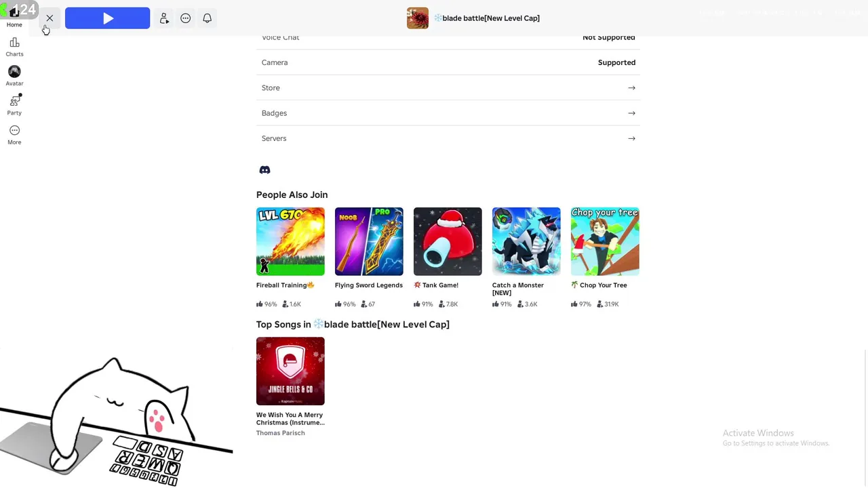Open Fireball Training game thumbnail
This screenshot has height=488, width=868.
(290, 241)
